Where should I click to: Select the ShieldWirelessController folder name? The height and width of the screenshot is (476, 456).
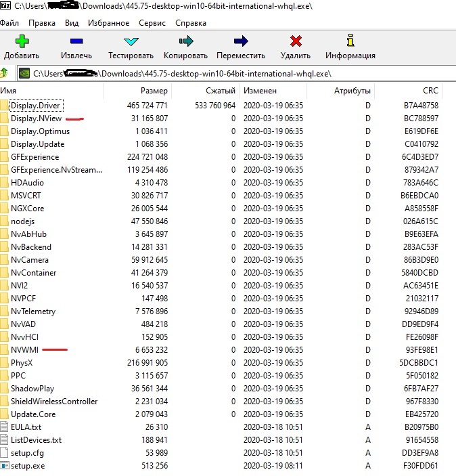click(x=54, y=401)
